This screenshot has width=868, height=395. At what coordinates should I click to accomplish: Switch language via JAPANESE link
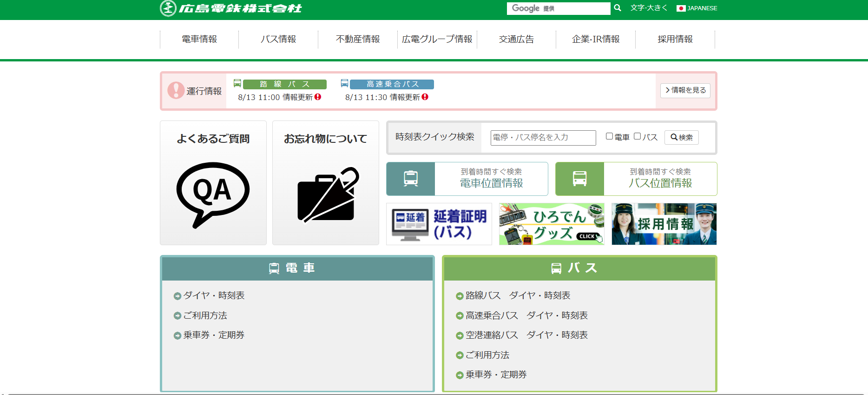point(702,8)
